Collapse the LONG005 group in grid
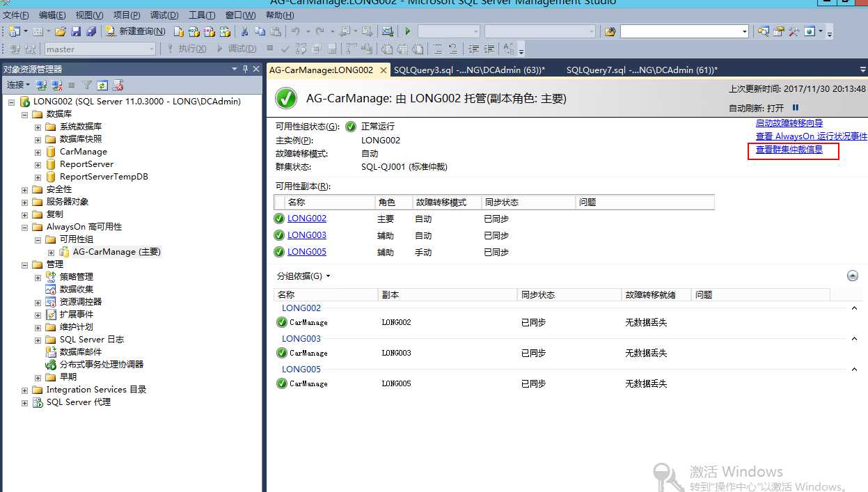The width and height of the screenshot is (868, 492). pyautogui.click(x=855, y=370)
